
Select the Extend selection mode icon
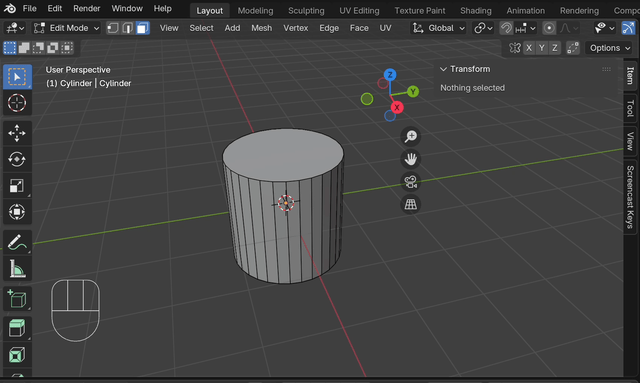click(24, 48)
